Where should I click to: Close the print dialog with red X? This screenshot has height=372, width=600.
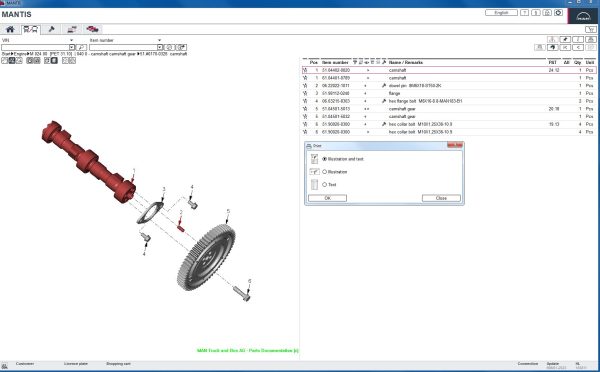(455, 145)
